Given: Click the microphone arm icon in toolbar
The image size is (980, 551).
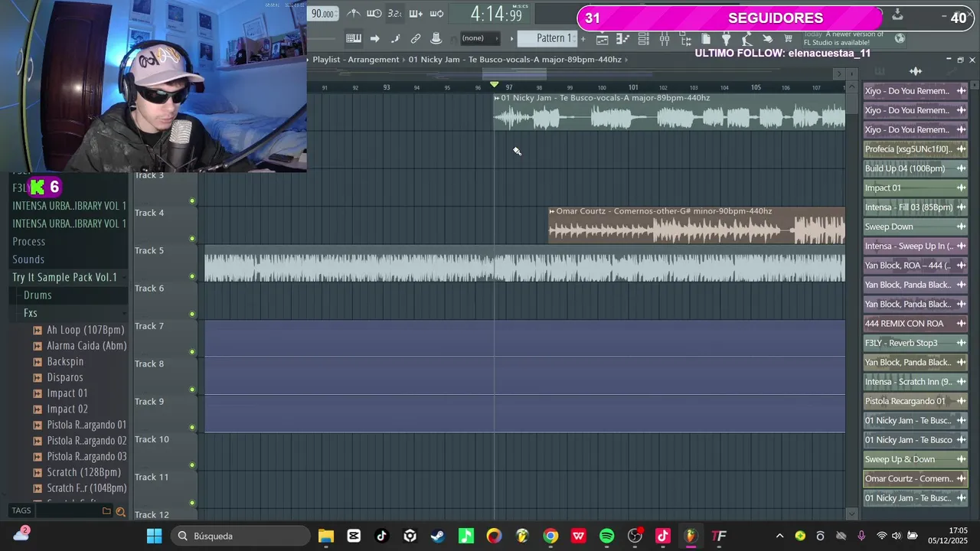Looking at the screenshot, I should (x=747, y=38).
